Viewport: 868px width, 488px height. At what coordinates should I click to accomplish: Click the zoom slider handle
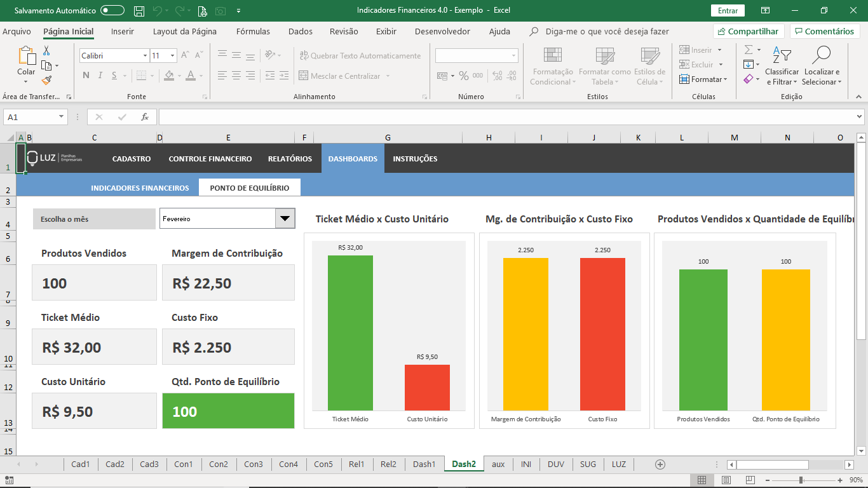point(801,480)
